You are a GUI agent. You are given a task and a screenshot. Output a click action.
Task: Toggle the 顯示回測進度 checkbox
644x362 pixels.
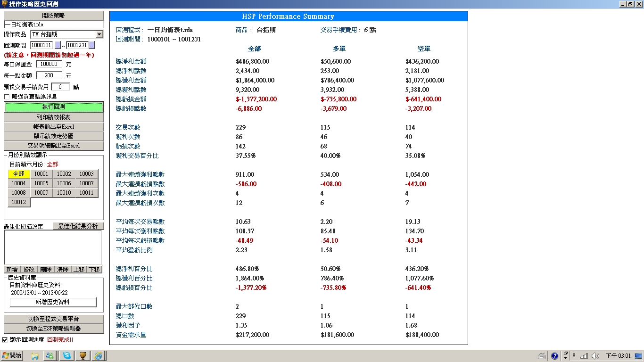click(x=5, y=339)
